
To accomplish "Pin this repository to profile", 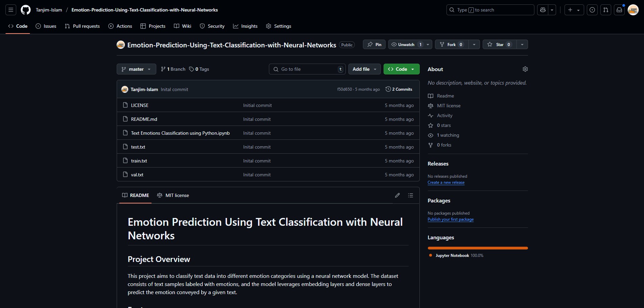I will point(374,45).
